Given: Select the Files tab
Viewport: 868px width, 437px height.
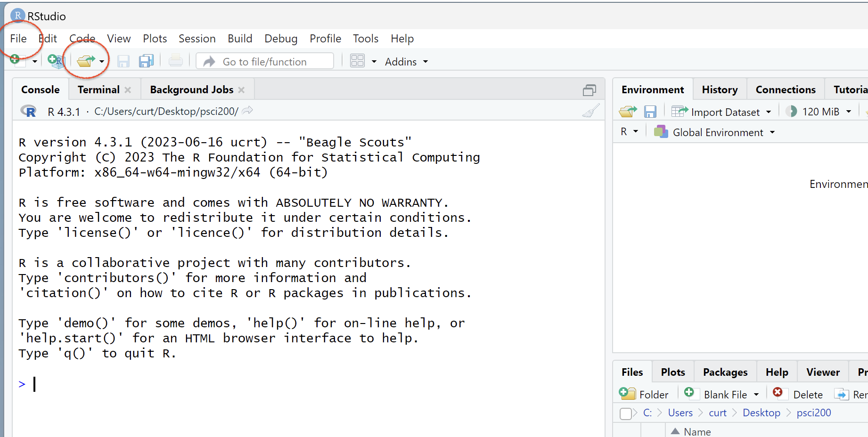Looking at the screenshot, I should tap(632, 372).
